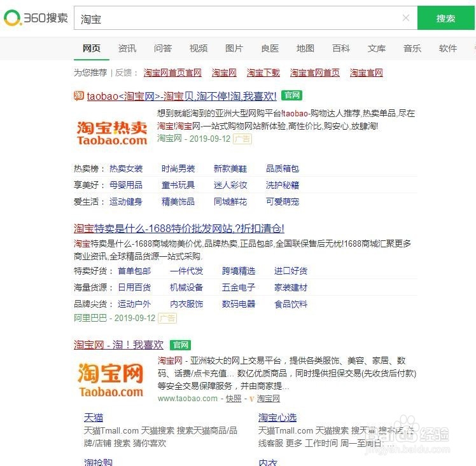Viewport: 476px width, 466px height.
Task: Open suggested search 淘宝网首页官网
Action: (172, 72)
